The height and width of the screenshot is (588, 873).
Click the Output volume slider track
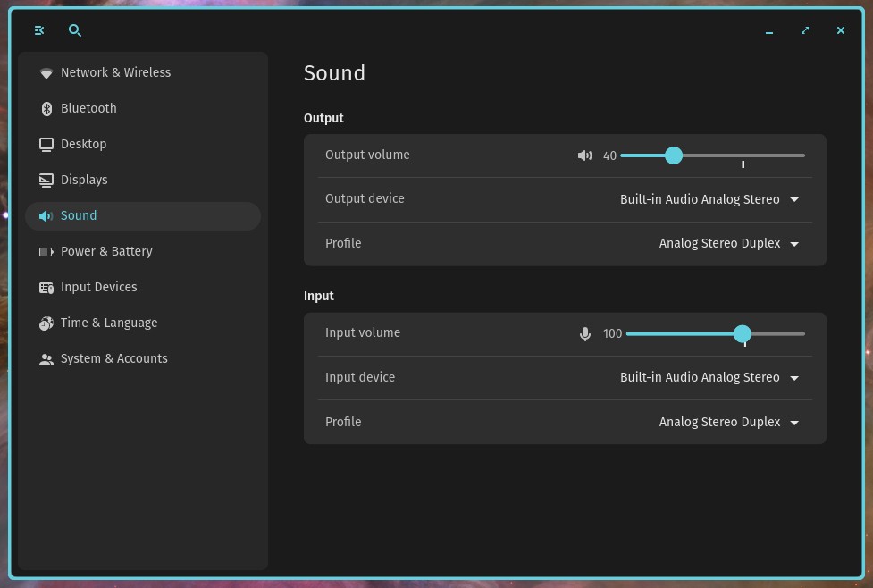[x=713, y=155]
